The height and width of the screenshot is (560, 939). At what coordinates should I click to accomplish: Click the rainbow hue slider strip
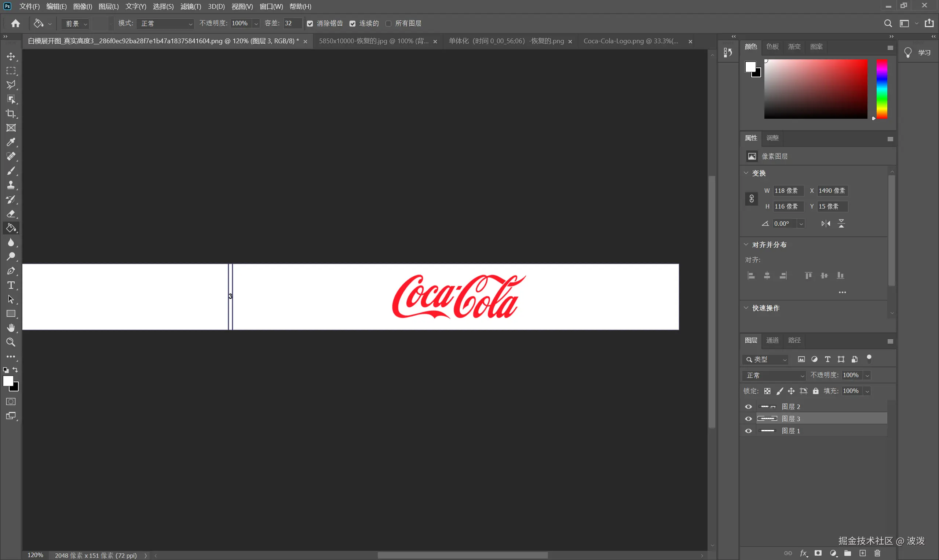882,89
